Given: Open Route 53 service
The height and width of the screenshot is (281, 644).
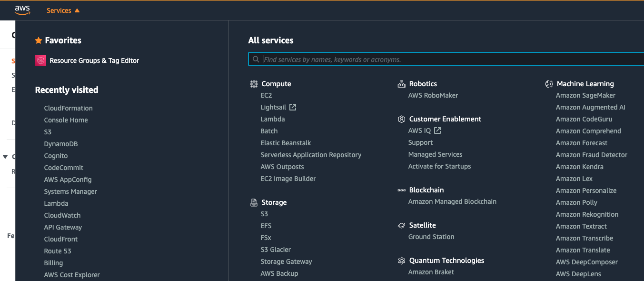Looking at the screenshot, I should coord(58,251).
